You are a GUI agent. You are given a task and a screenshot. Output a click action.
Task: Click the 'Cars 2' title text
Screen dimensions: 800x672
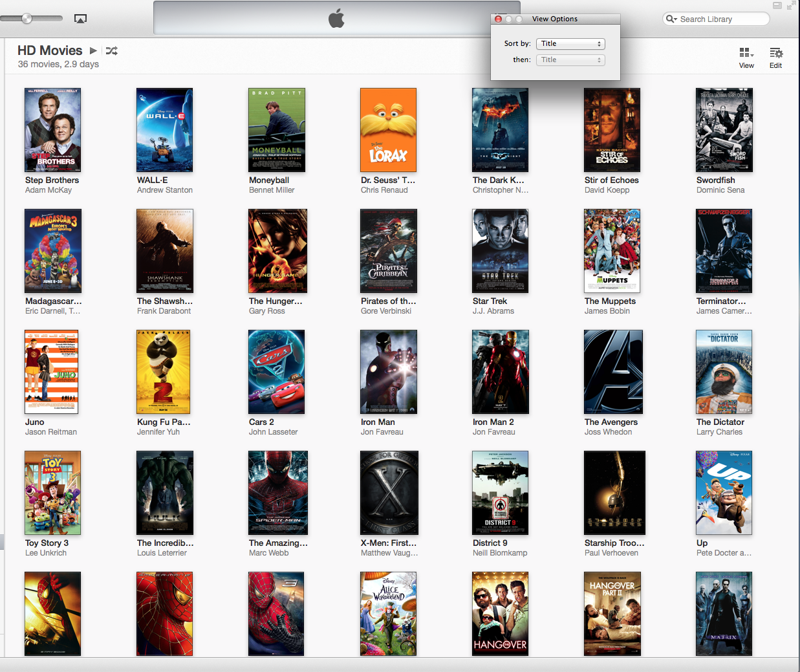pyautogui.click(x=261, y=422)
